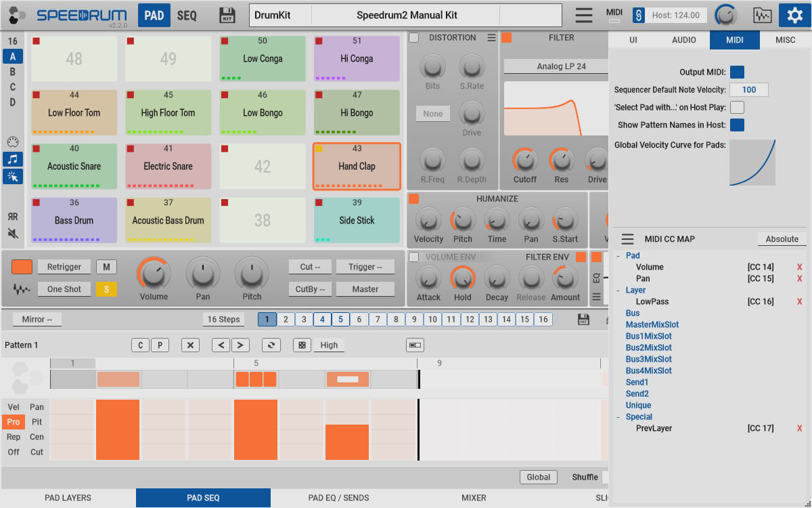Image resolution: width=812 pixels, height=508 pixels.
Task: Click the One Shot button
Action: click(64, 289)
